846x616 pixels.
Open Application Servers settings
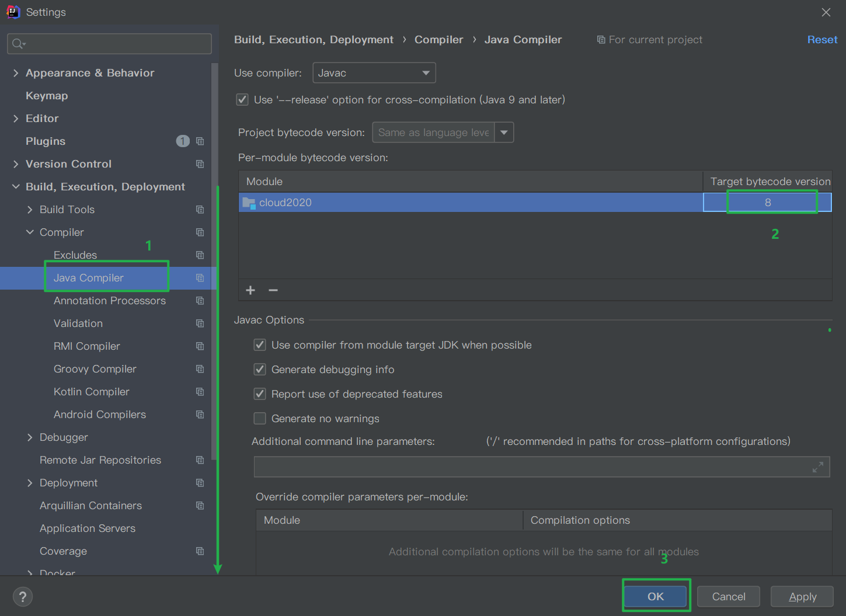88,528
